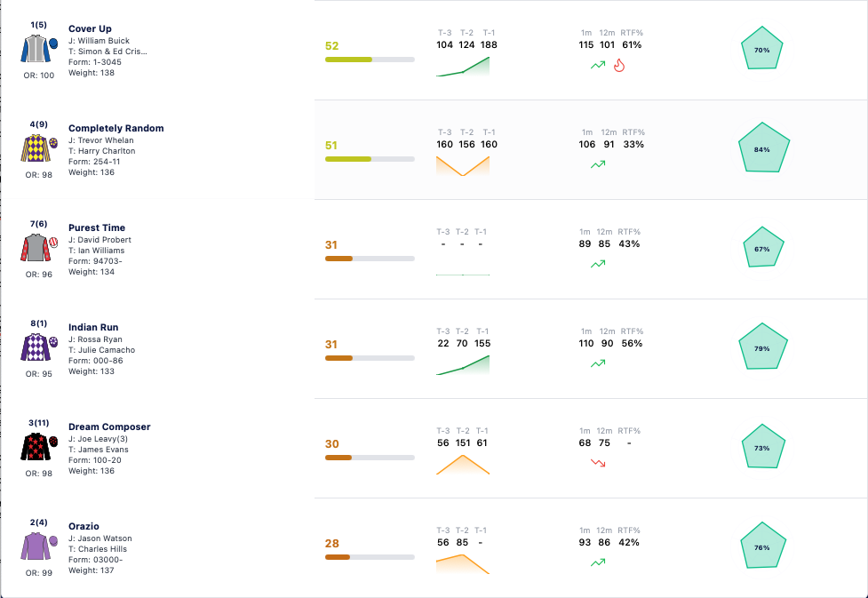This screenshot has width=868, height=598.
Task: Click the red downward trend arrow for Dream Composer
Action: 598,462
